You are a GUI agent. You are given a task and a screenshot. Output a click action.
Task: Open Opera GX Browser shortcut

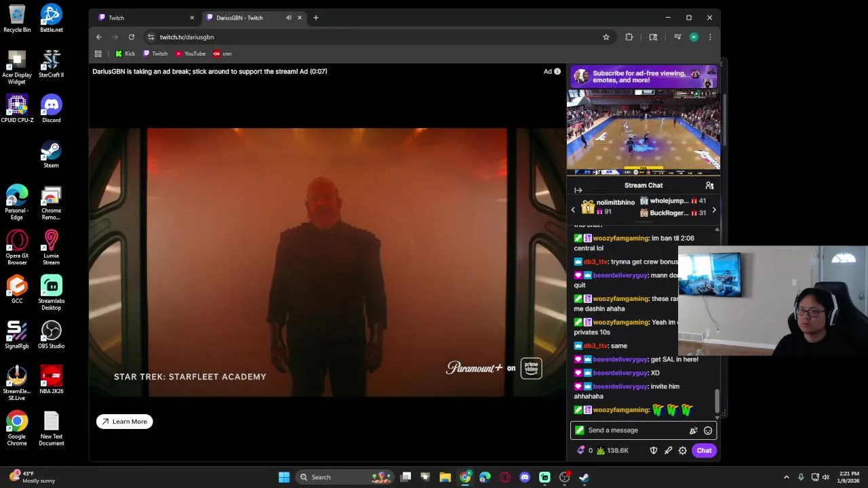coord(17,248)
